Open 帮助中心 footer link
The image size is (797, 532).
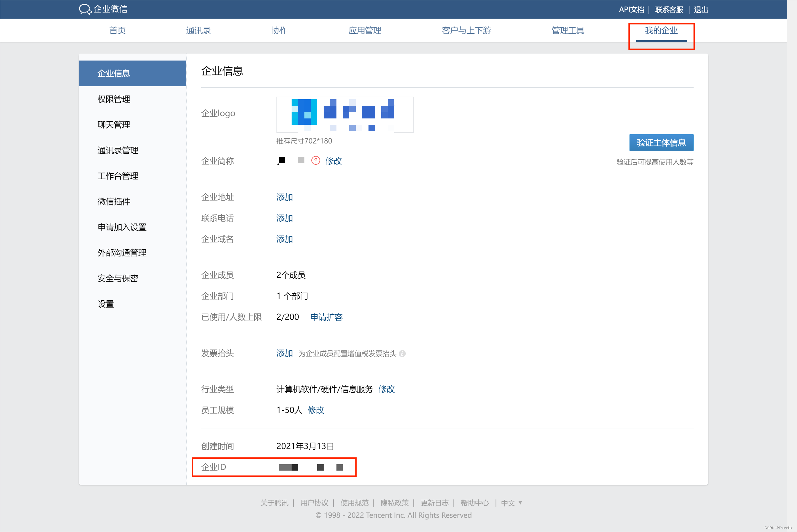point(475,503)
